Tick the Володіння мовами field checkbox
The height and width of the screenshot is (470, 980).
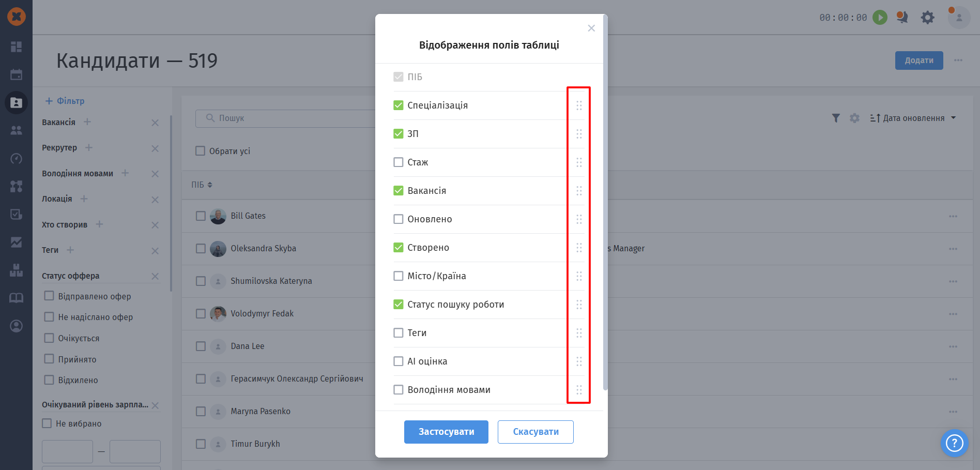[399, 390]
